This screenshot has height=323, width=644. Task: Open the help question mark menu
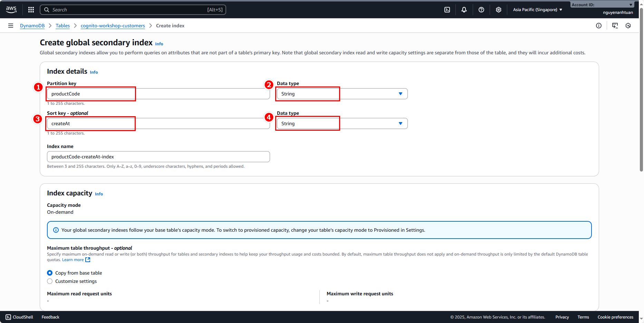point(481,10)
